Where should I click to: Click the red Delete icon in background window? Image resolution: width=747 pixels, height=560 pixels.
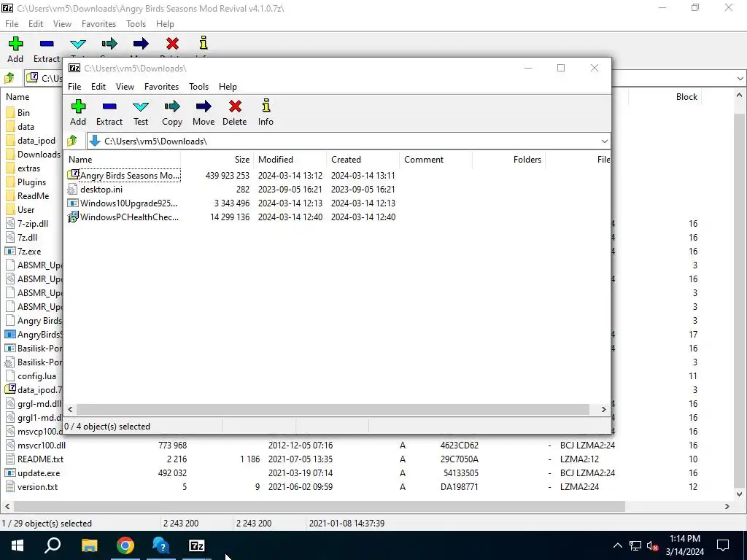(172, 44)
